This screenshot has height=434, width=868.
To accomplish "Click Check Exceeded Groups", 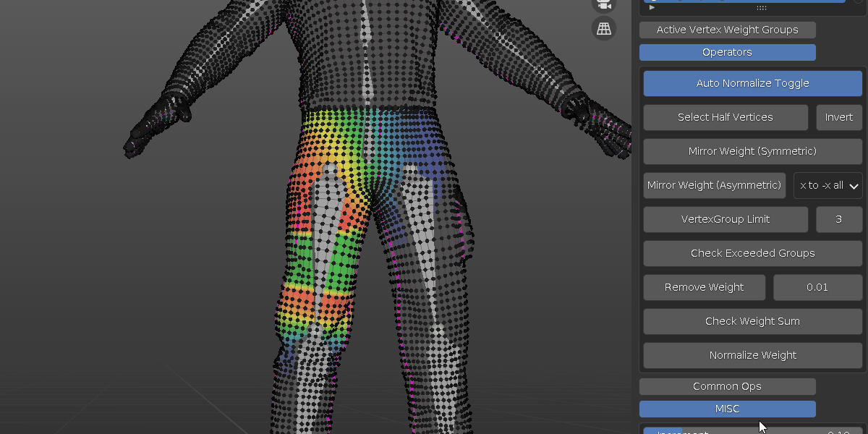I will pyautogui.click(x=753, y=253).
